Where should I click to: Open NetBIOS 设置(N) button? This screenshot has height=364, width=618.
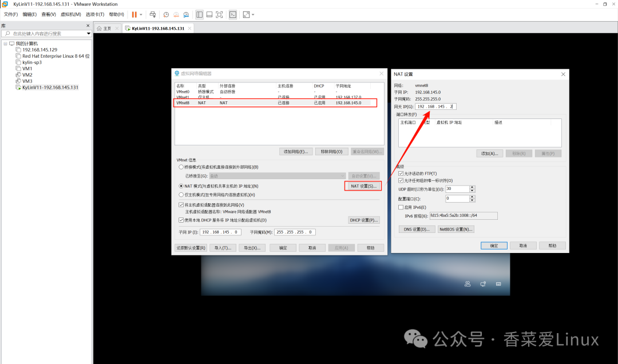[456, 230]
